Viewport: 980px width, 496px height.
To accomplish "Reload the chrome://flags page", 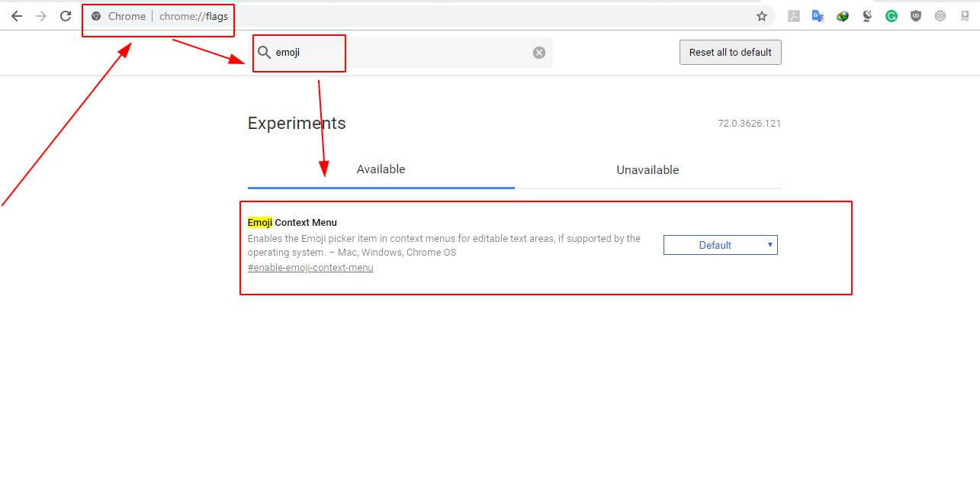I will click(66, 16).
